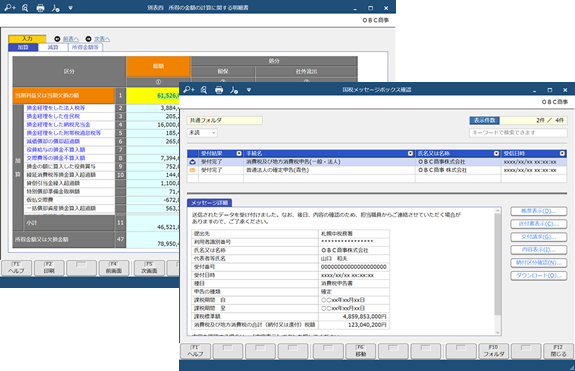Click the 3,884 amount cell in row 2
575x371 pixels.
click(x=153, y=108)
